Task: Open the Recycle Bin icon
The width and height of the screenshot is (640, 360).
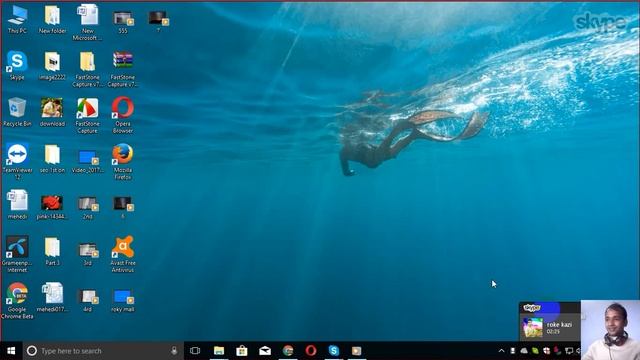Action: pos(17,112)
